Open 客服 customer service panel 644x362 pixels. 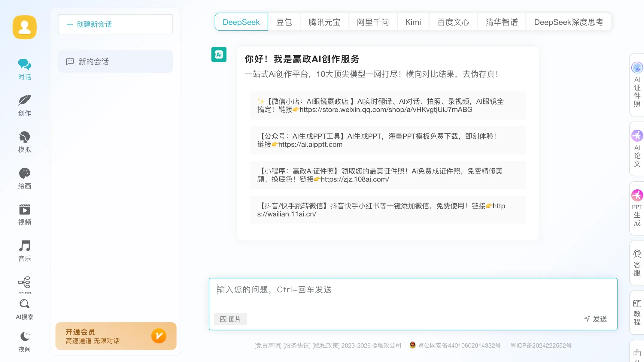tap(637, 263)
